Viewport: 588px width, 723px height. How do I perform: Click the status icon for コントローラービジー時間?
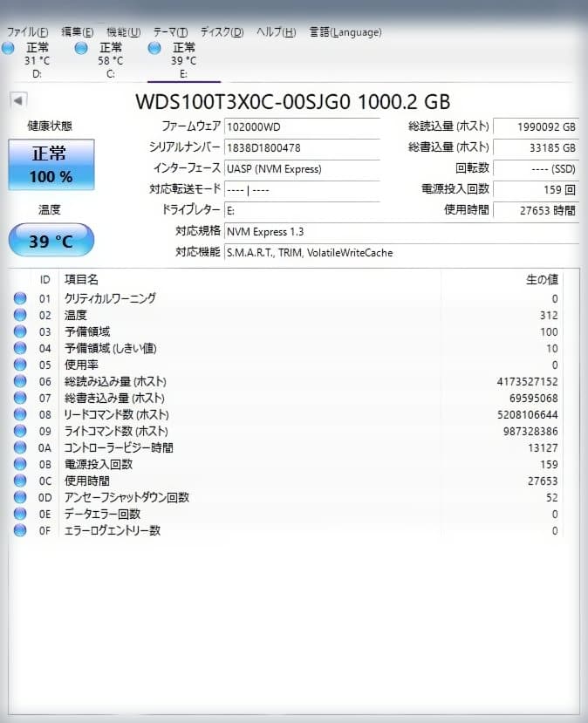tap(20, 447)
